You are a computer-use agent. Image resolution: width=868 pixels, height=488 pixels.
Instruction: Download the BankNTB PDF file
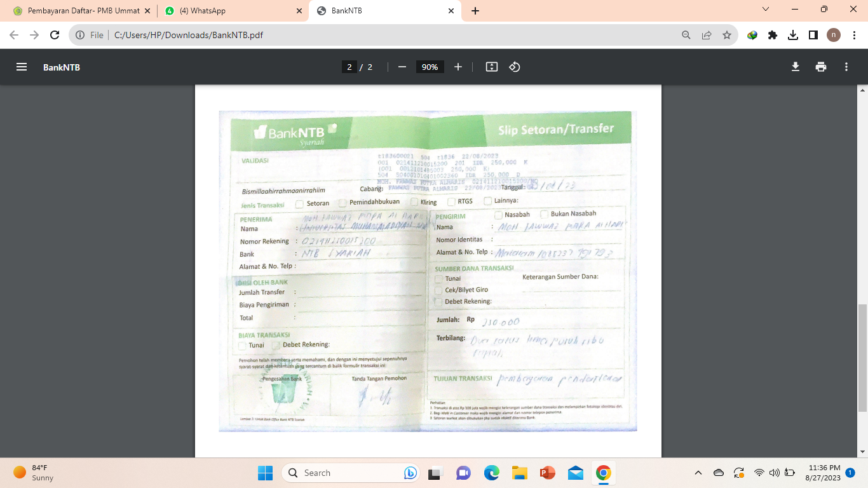click(x=795, y=67)
